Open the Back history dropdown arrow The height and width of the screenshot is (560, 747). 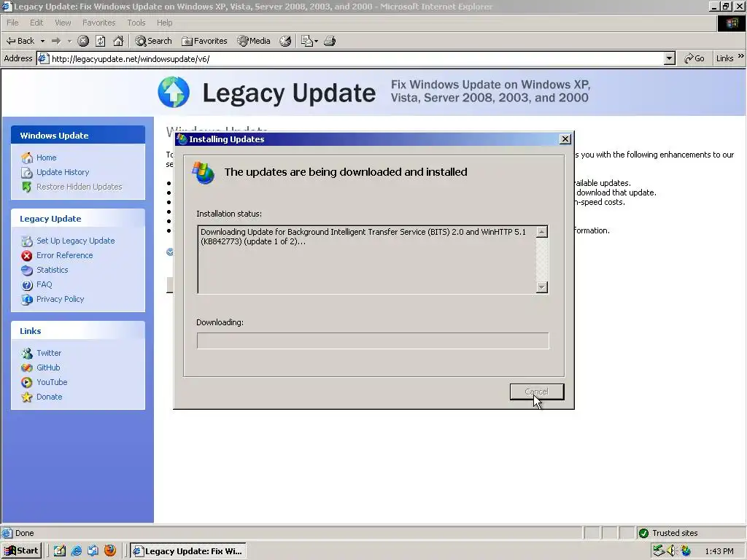[42, 41]
